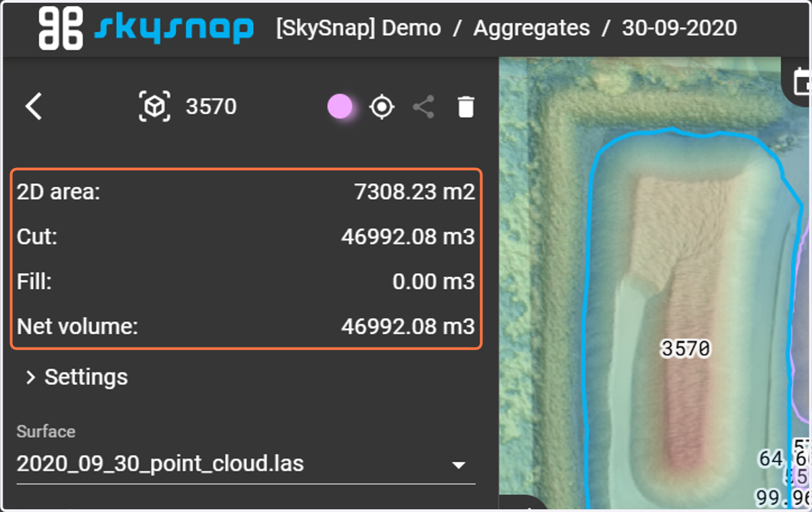Click the volume measurement cube icon
The width and height of the screenshot is (812, 512).
156,107
